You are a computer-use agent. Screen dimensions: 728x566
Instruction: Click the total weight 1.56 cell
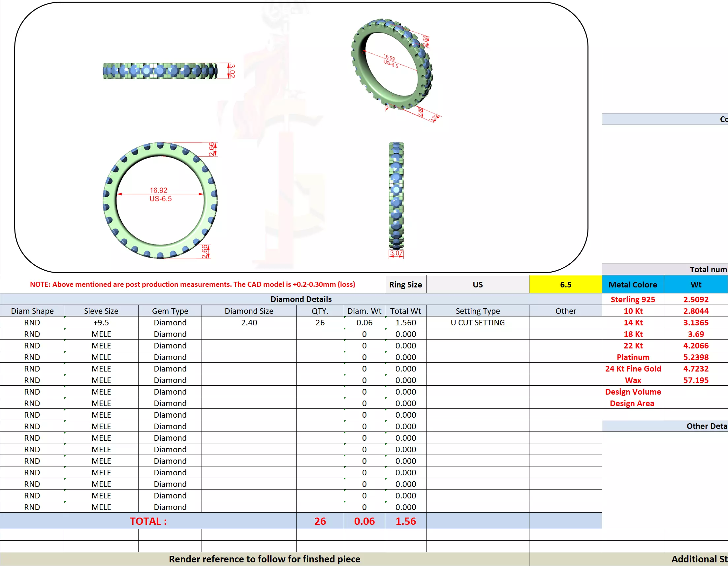405,521
